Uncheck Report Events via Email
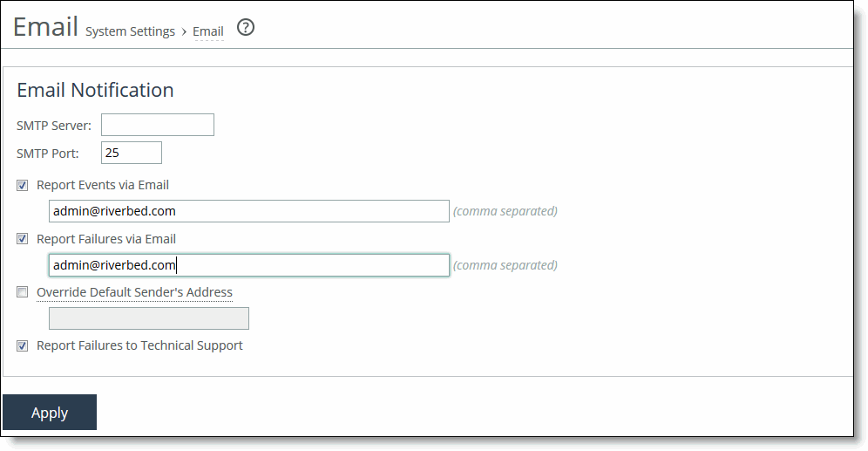 [22, 185]
